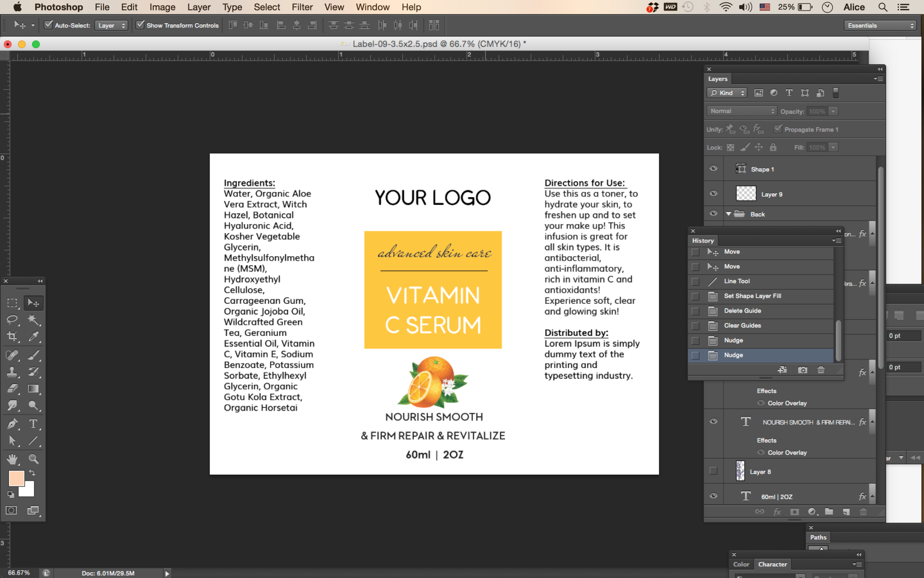Open the Fill dropdown arrow
This screenshot has width=924, height=578.
(833, 147)
